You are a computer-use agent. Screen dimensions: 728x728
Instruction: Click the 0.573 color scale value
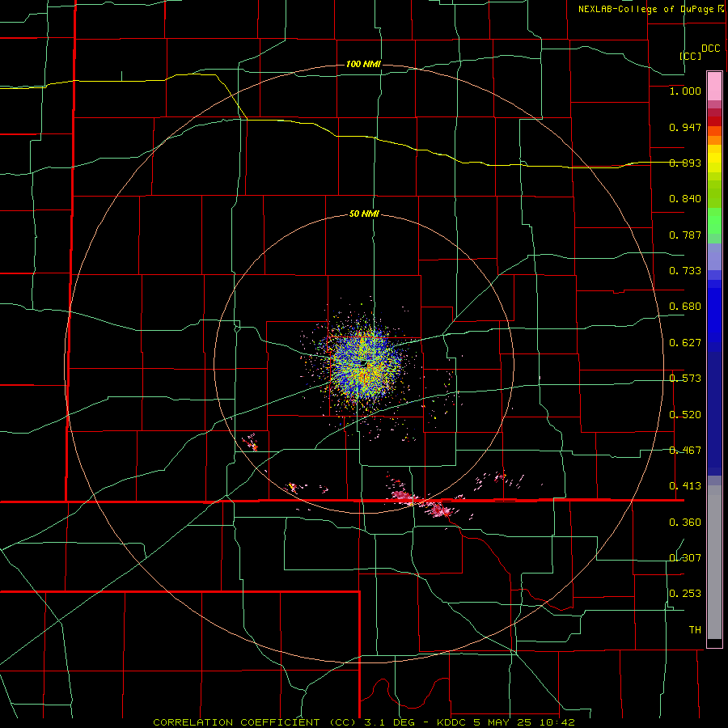[x=685, y=379]
